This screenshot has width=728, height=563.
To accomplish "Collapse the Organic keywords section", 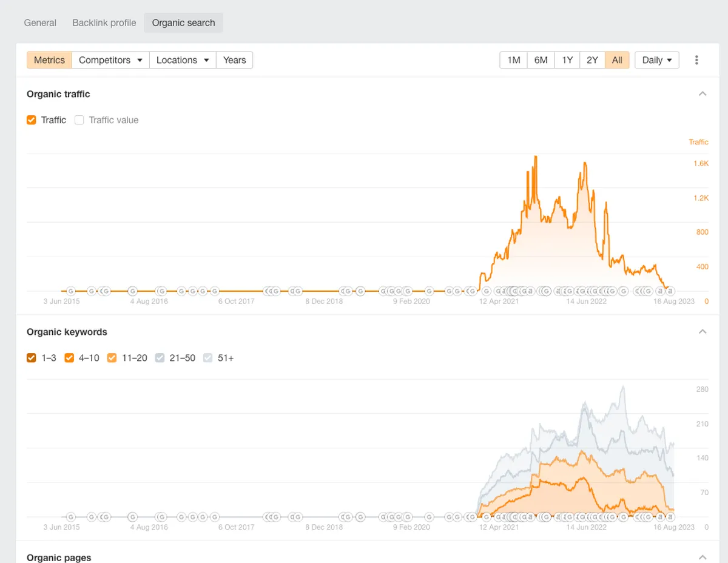I will [703, 332].
